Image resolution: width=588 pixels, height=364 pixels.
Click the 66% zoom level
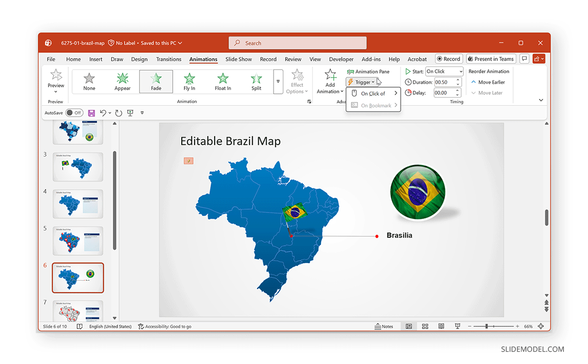[528, 326]
